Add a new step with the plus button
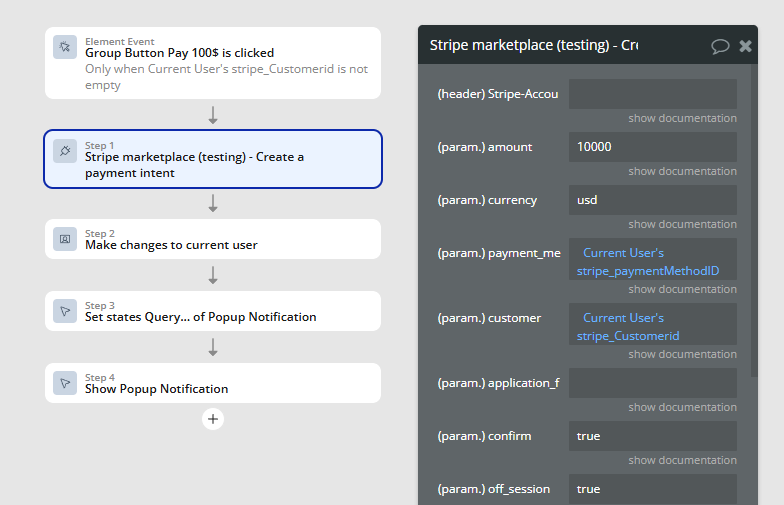The image size is (784, 505). click(x=213, y=419)
